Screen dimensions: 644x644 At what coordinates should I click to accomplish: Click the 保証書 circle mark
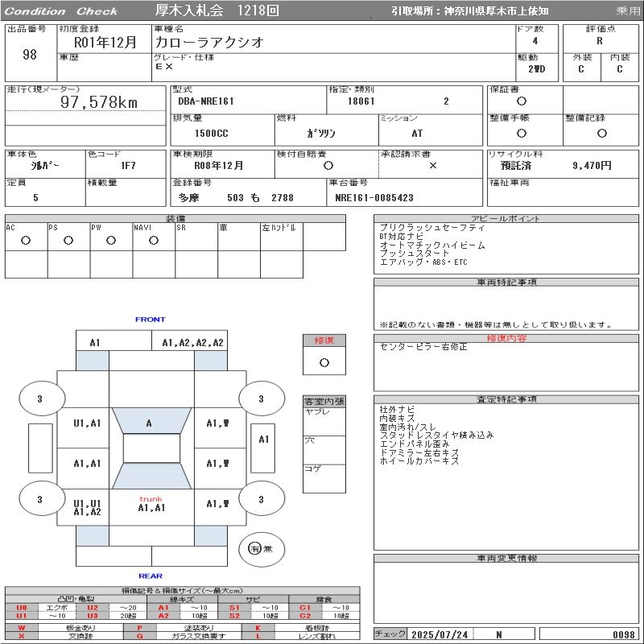coord(522,101)
